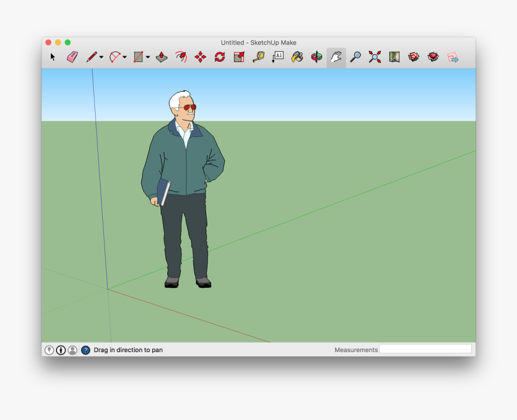Select the Rectangle shape tool
Screen dimensions: 517x420
click(138, 57)
